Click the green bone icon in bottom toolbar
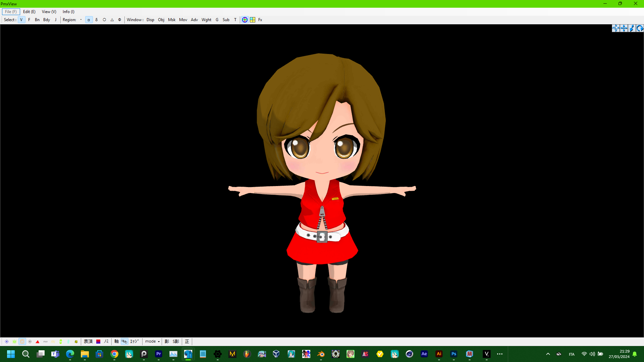 [61, 342]
